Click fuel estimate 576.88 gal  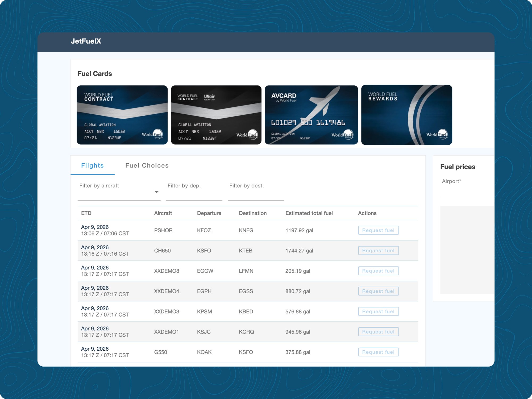298,311
